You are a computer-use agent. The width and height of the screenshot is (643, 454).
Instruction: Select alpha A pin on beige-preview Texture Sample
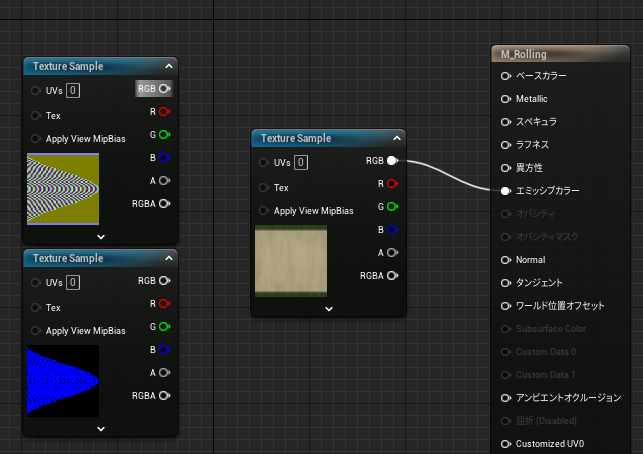(392, 252)
